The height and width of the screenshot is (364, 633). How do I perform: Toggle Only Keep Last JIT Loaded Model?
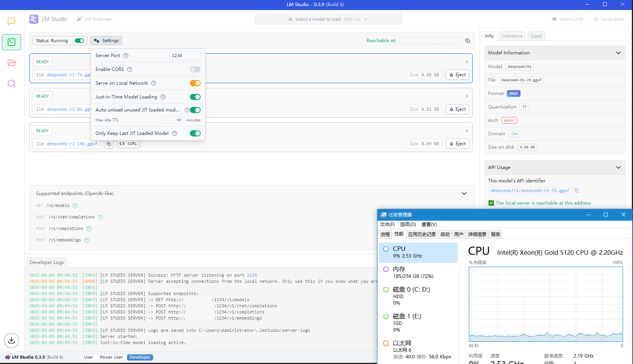195,133
